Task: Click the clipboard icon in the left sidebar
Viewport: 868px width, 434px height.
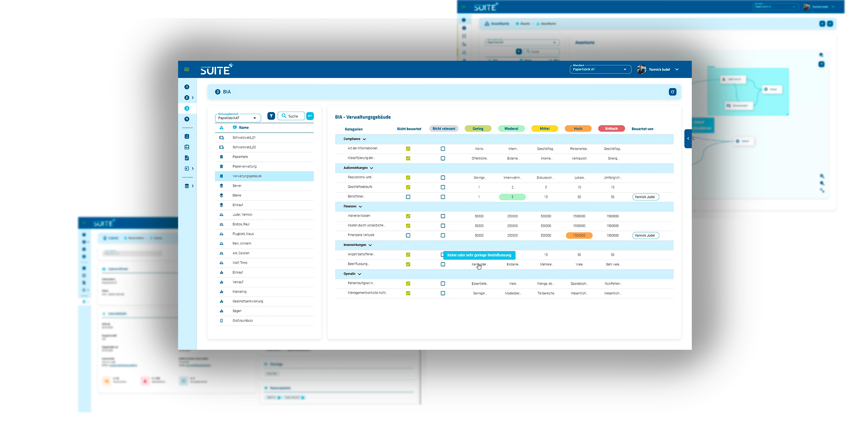Action: click(x=187, y=136)
